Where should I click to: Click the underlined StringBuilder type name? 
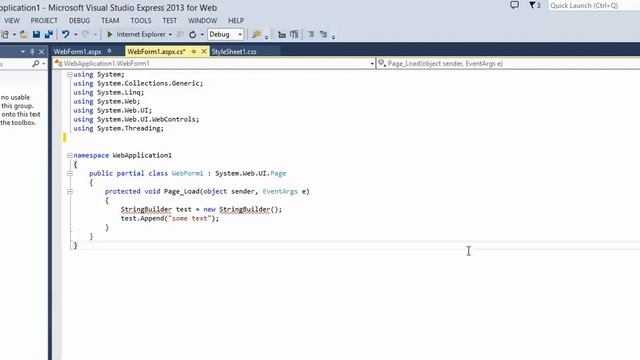coord(146,209)
